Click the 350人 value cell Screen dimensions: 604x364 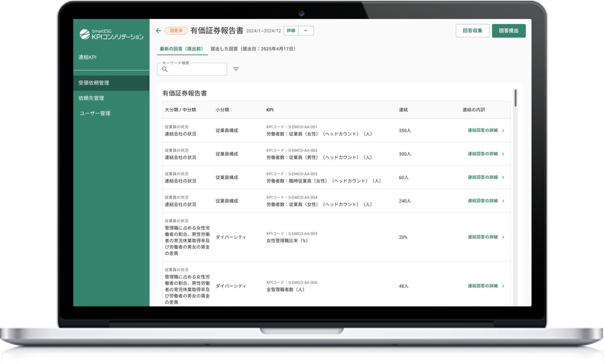coord(405,130)
